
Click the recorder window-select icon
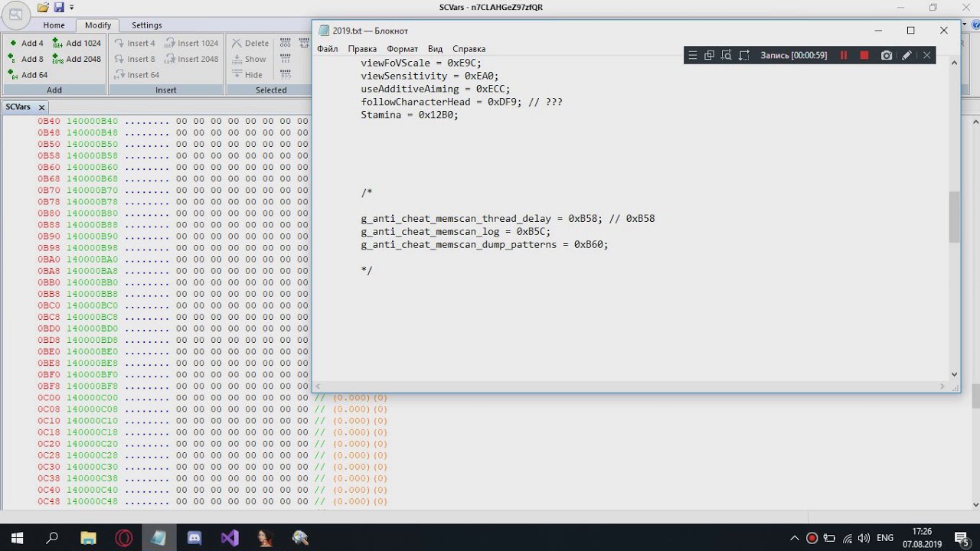709,55
